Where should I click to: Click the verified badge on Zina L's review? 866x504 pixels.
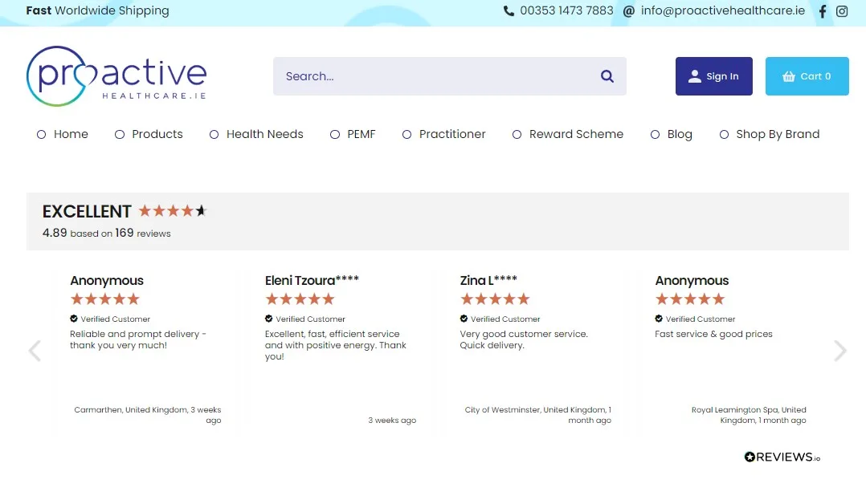pyautogui.click(x=464, y=319)
